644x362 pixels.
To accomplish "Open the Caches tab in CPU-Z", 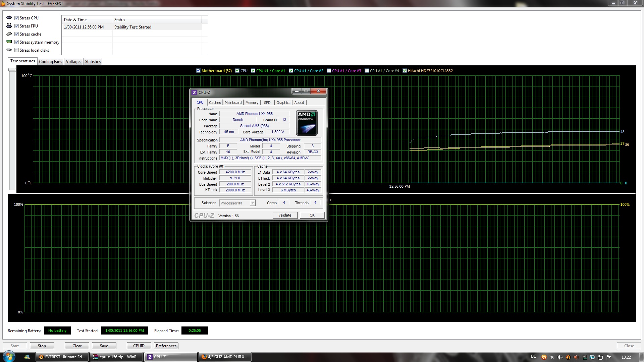I will 215,103.
